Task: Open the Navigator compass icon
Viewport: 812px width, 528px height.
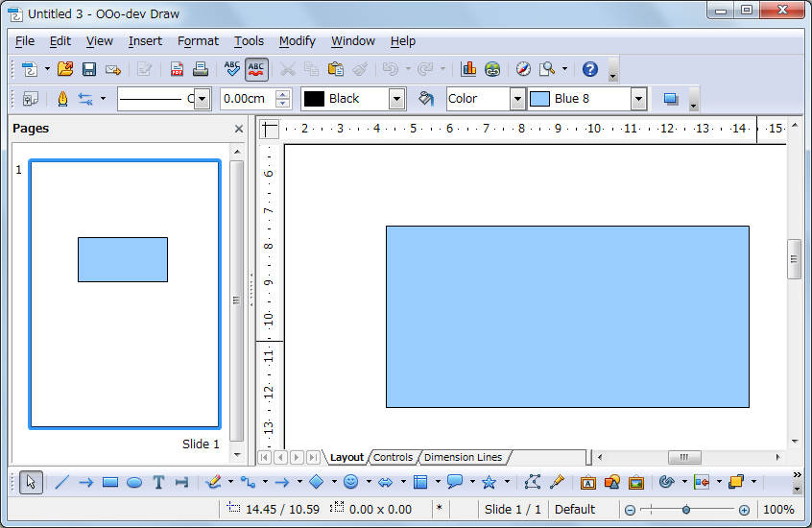Action: pyautogui.click(x=523, y=69)
